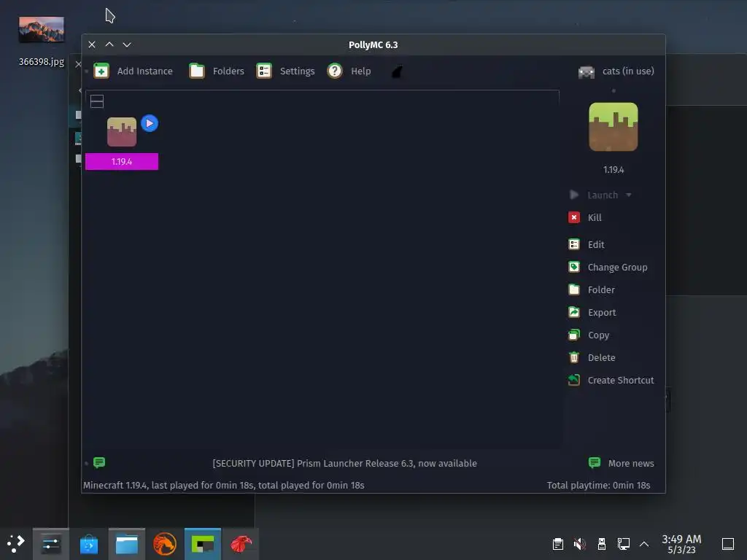The image size is (747, 560).
Task: Open the instance Folder
Action: (x=592, y=289)
